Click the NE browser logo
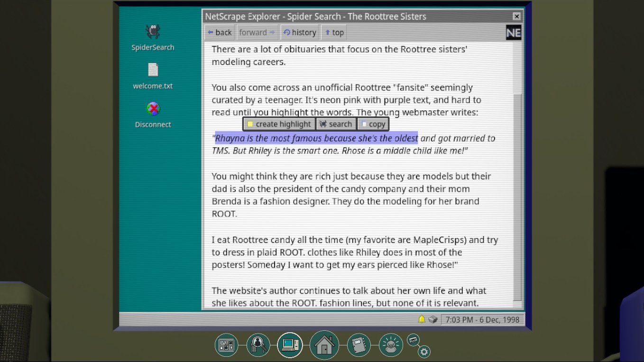This screenshot has width=644, height=362. [x=514, y=33]
